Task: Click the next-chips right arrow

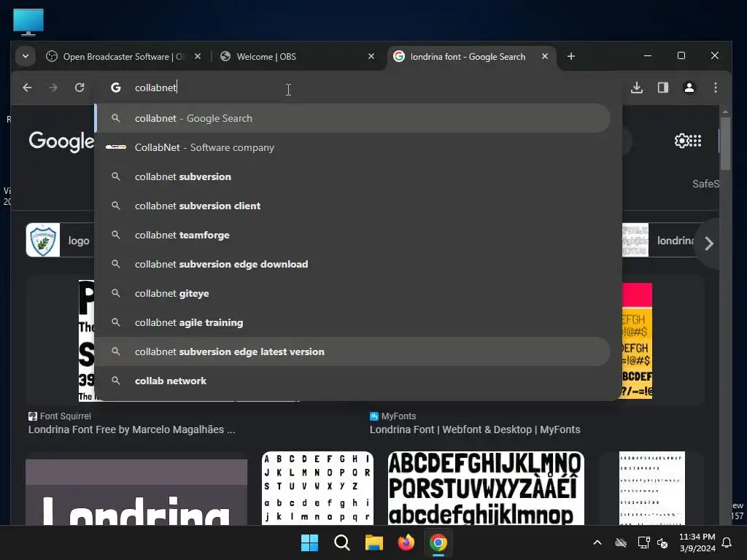Action: (709, 244)
